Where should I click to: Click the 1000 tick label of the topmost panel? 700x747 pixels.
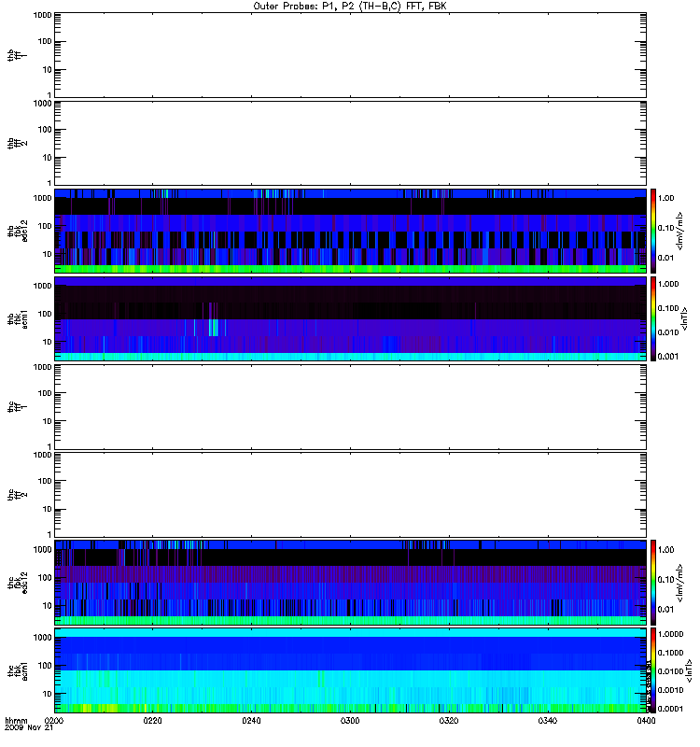point(42,15)
